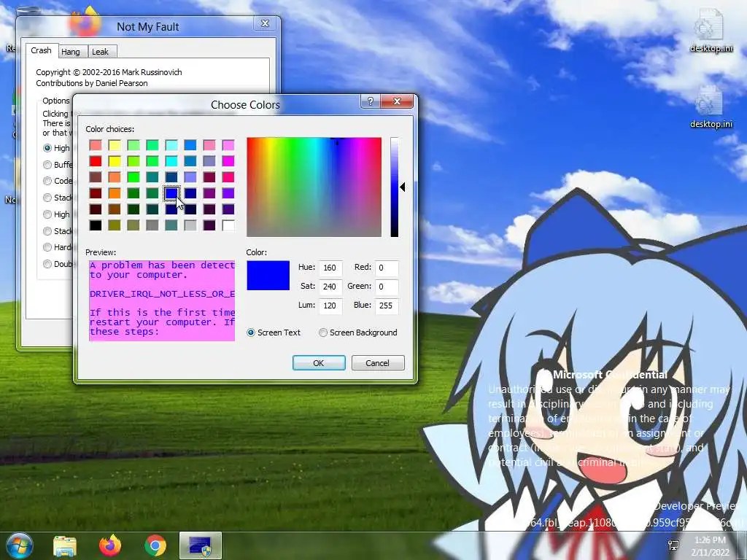Confirm the color with OK
This screenshot has height=560, width=747.
point(319,363)
